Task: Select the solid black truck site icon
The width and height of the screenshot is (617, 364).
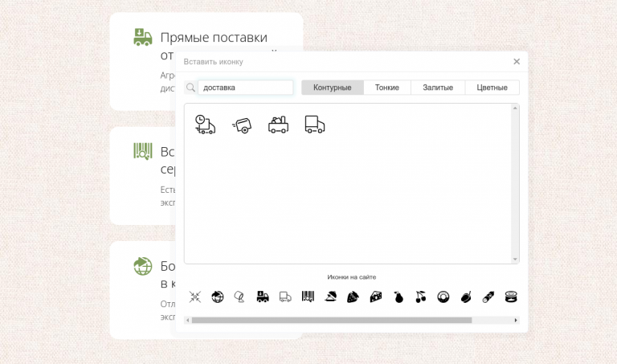Action: [x=262, y=297]
